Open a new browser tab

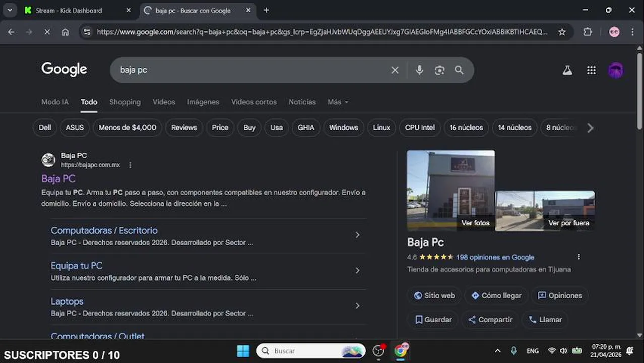[267, 10]
